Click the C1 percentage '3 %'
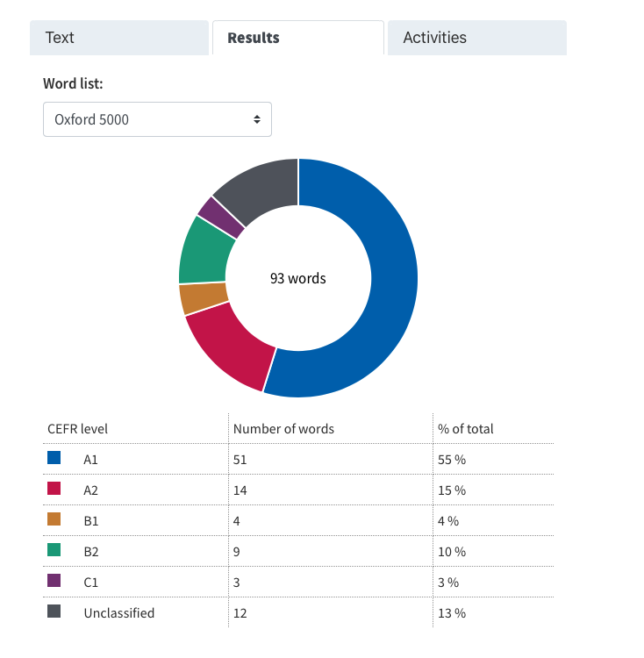The image size is (644, 658). tap(448, 583)
